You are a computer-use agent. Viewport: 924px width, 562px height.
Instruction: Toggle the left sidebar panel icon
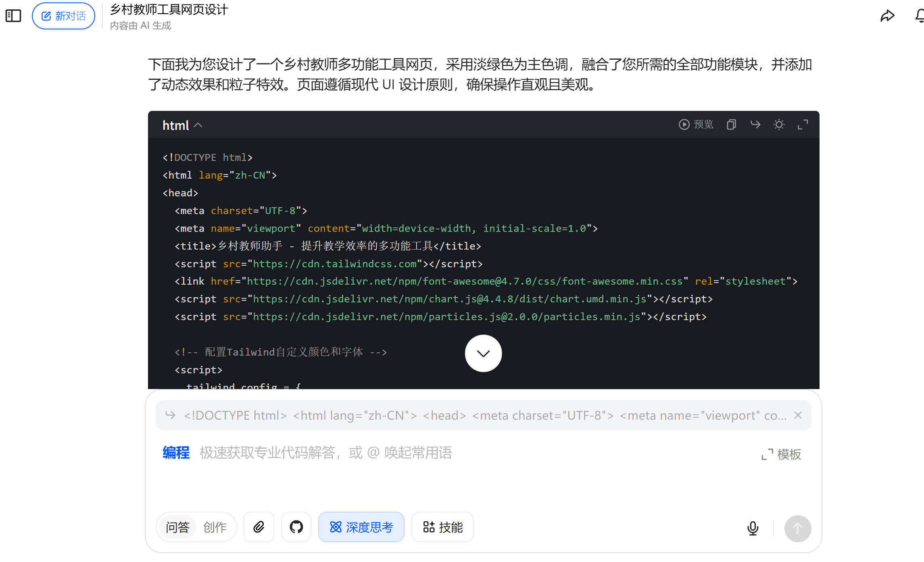click(x=13, y=16)
